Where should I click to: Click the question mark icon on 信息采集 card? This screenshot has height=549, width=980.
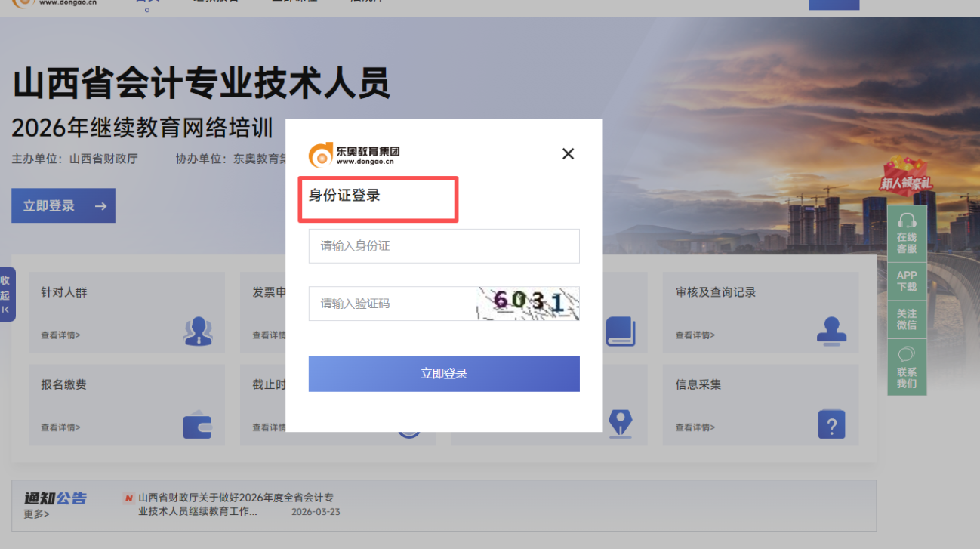point(831,424)
